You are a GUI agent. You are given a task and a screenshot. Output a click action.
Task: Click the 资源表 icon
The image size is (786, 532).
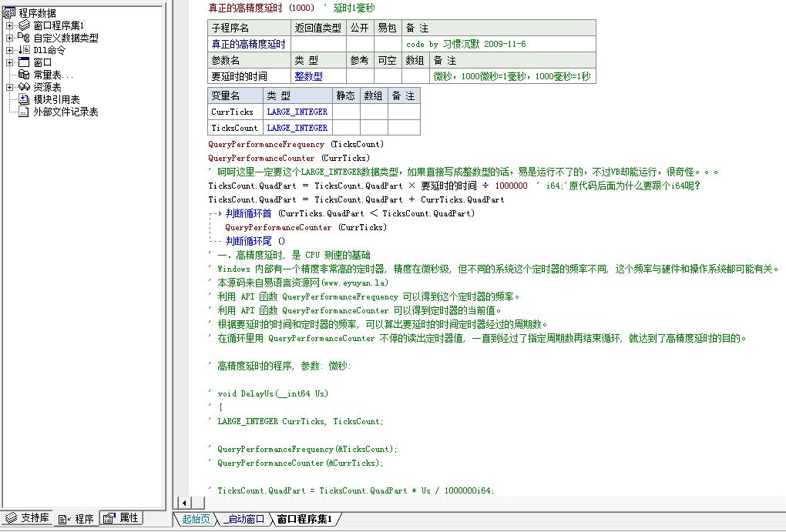[x=24, y=87]
